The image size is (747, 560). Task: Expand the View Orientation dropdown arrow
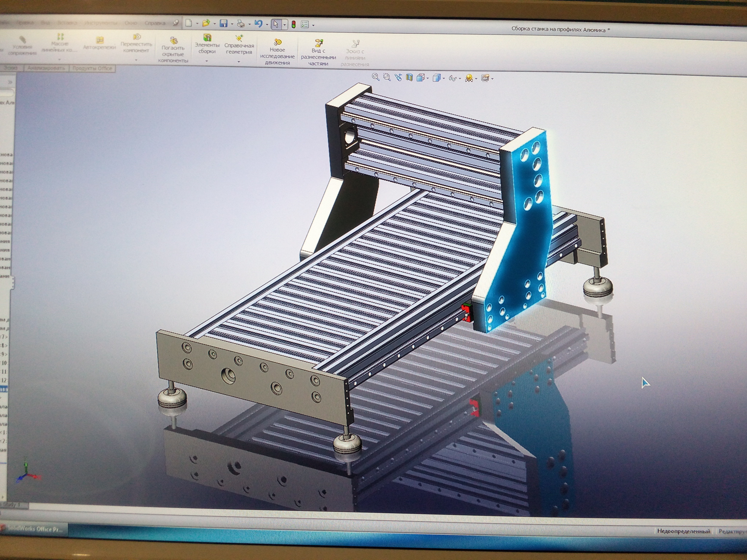click(427, 78)
